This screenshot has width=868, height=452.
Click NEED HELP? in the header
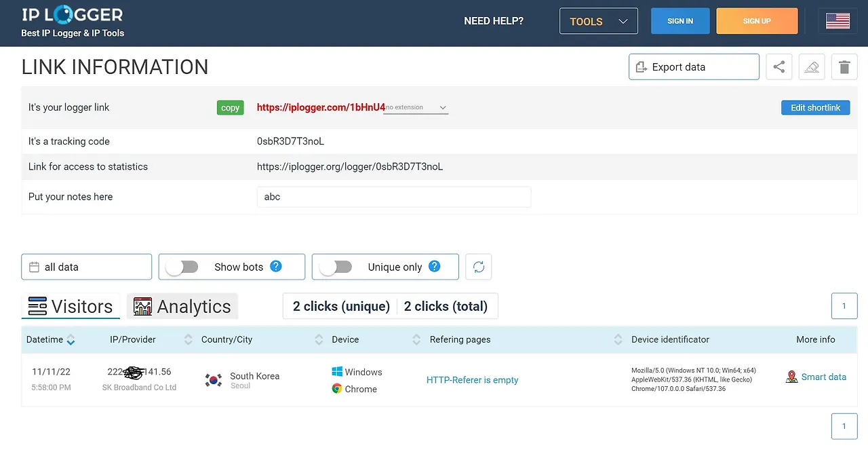point(494,21)
